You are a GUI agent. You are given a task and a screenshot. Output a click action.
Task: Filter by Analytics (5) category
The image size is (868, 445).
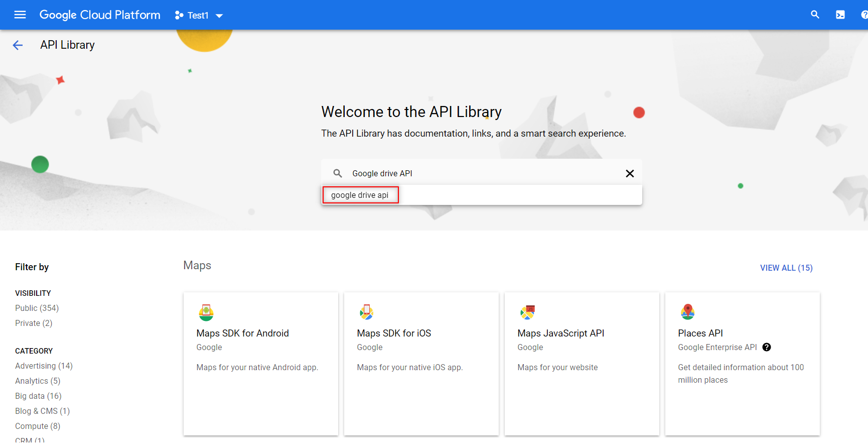[x=38, y=381]
